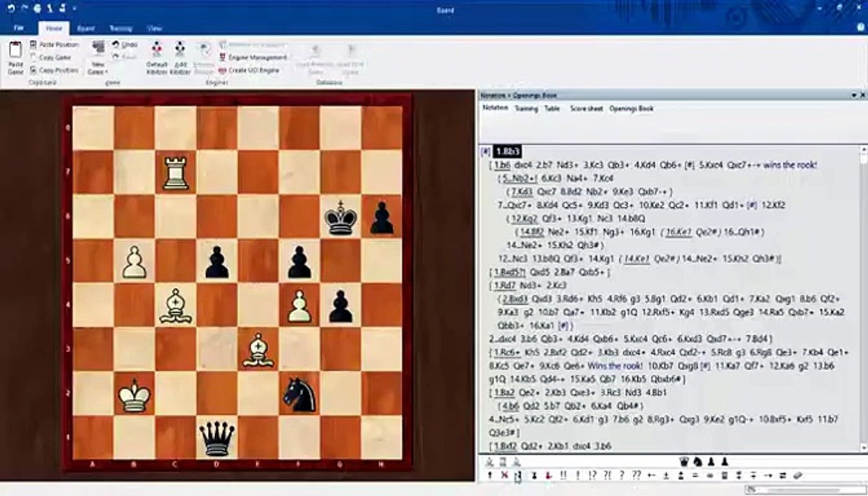Click variation move 1.Rd7
Viewport: 868px width, 496px height.
pos(504,285)
